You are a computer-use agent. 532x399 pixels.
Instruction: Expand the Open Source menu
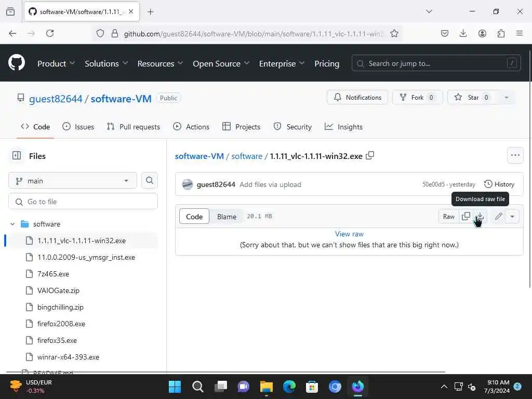(x=221, y=63)
